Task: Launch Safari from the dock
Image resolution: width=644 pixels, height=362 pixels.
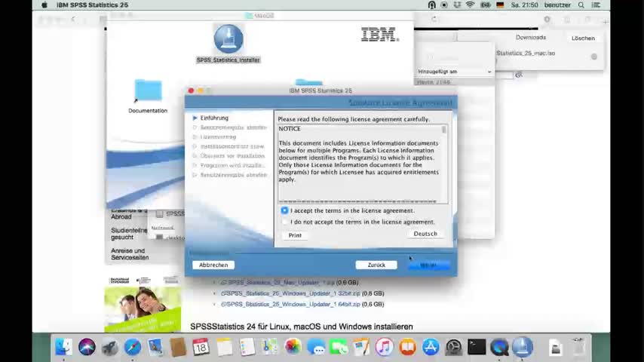Action: pos(132,347)
